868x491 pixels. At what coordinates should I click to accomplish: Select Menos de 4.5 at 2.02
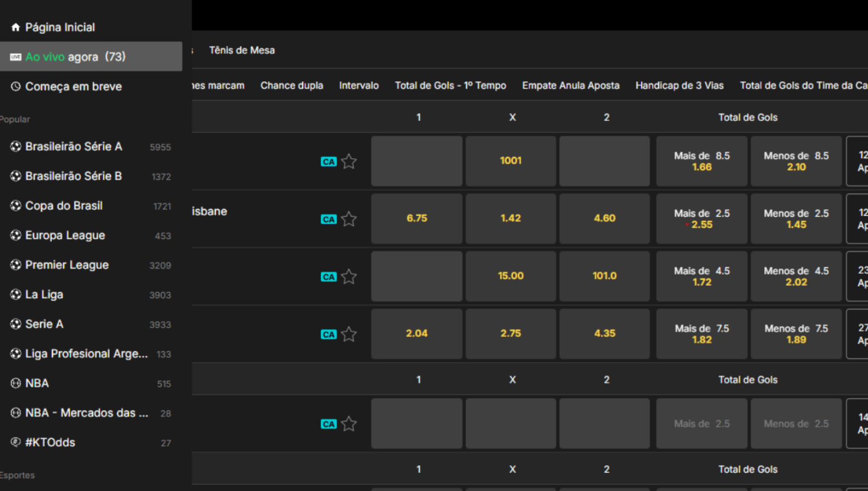click(796, 276)
